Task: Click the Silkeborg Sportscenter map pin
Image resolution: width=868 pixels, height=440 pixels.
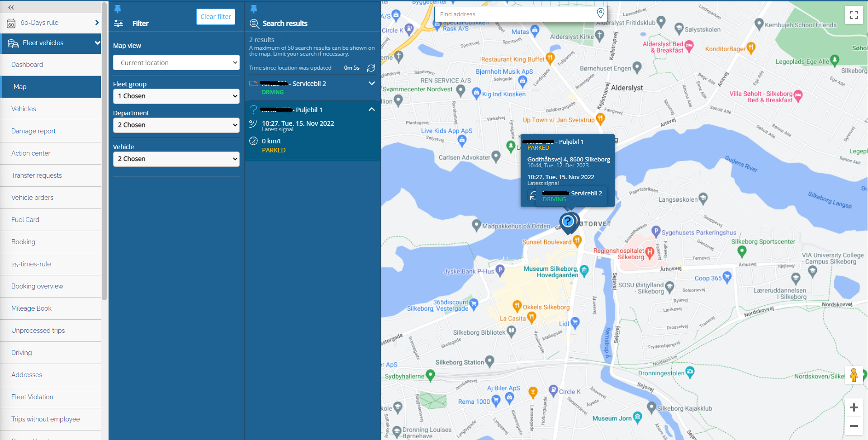Action: pyautogui.click(x=742, y=251)
